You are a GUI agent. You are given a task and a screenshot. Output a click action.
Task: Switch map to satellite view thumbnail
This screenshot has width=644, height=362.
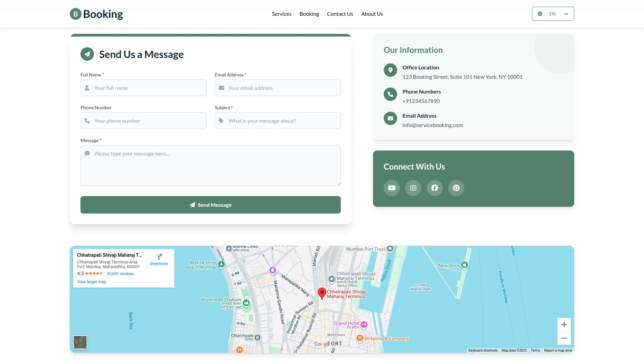pos(80,342)
